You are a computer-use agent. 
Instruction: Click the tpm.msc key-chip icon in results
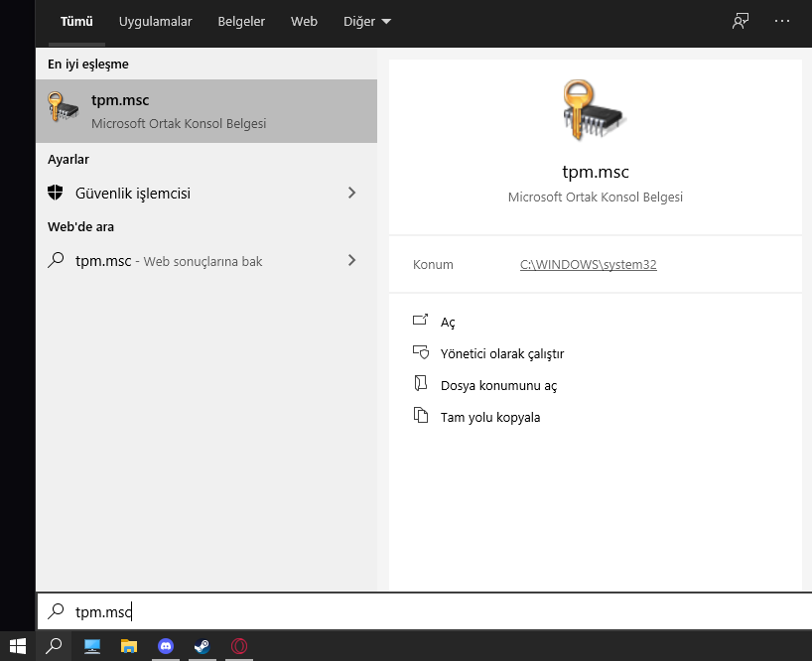point(63,107)
